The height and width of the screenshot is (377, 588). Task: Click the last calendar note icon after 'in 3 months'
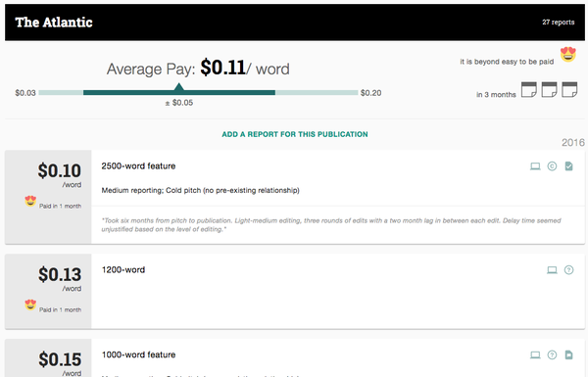click(x=569, y=89)
